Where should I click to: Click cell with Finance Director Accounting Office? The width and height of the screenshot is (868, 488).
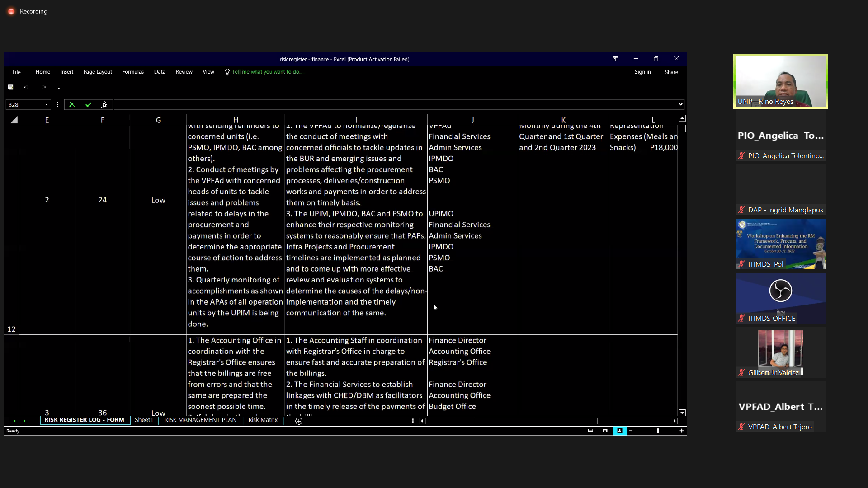click(x=472, y=375)
